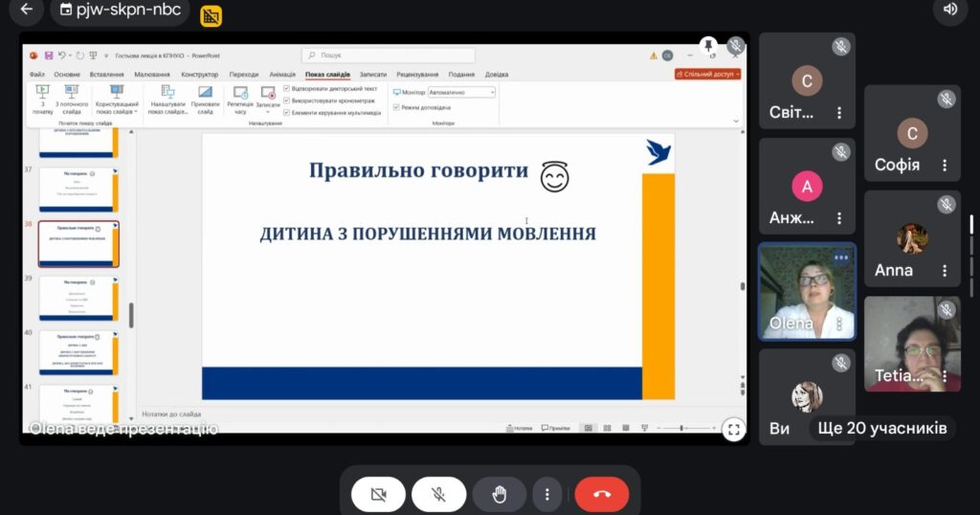
Task: Turn on camera in call controls
Action: coord(377,494)
